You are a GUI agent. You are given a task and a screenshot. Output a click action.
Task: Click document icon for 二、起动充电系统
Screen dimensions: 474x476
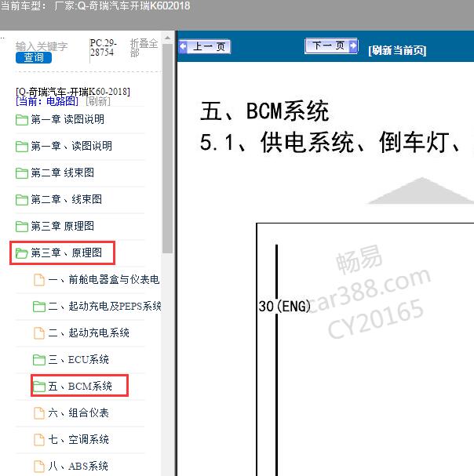coord(39,333)
